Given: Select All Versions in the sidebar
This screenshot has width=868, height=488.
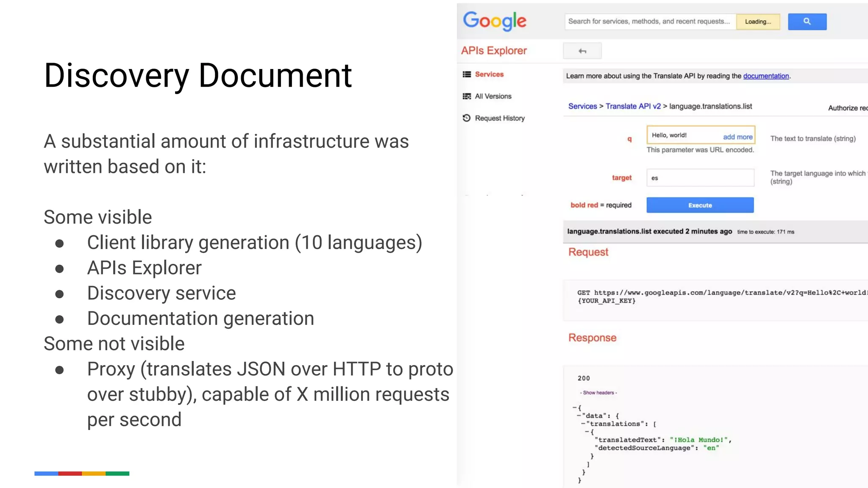Looking at the screenshot, I should click(493, 96).
